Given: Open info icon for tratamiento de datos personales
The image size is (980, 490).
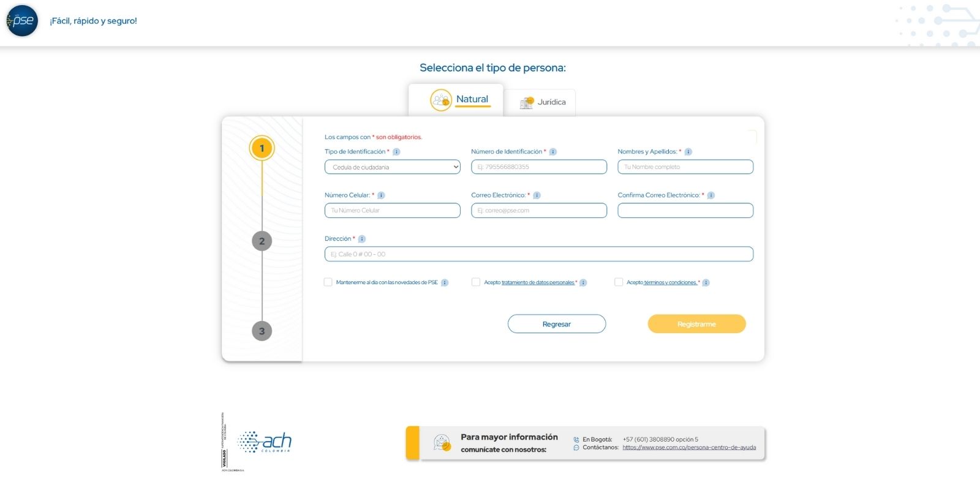Looking at the screenshot, I should point(583,282).
